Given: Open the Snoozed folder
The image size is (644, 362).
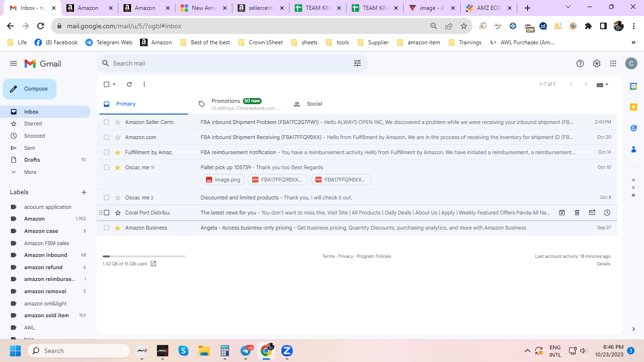Looking at the screenshot, I should (34, 136).
